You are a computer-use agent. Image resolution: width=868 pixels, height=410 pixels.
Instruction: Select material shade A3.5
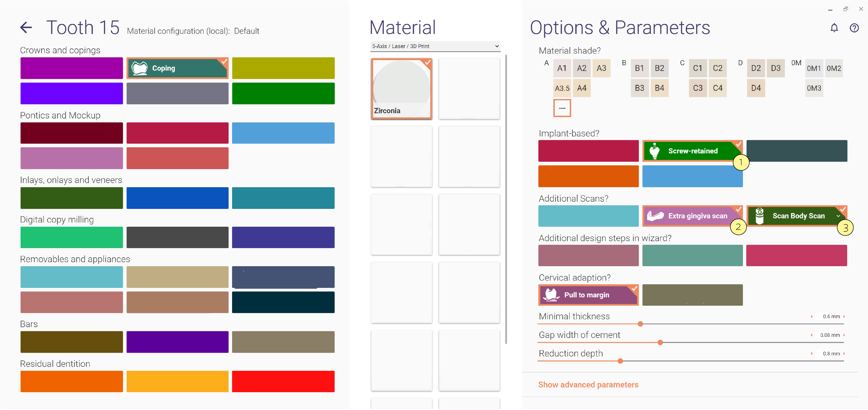(562, 88)
